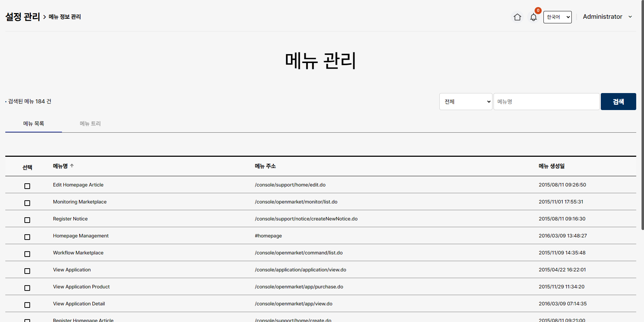The image size is (644, 322).
Task: Go to the home page icon
Action: coord(517,17)
